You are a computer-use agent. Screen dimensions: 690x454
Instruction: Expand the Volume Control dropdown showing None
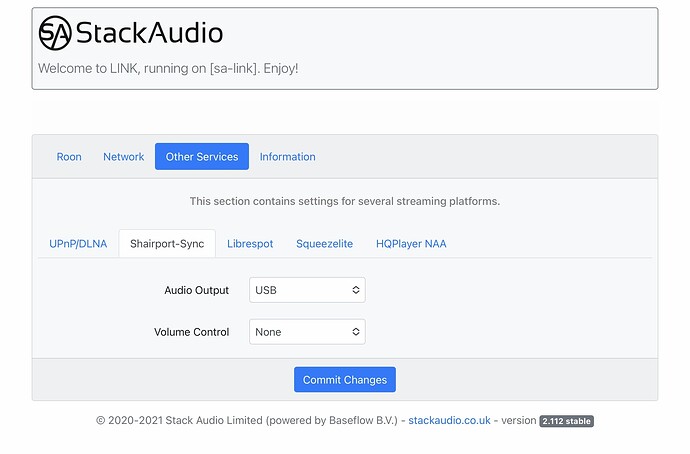pyautogui.click(x=307, y=332)
